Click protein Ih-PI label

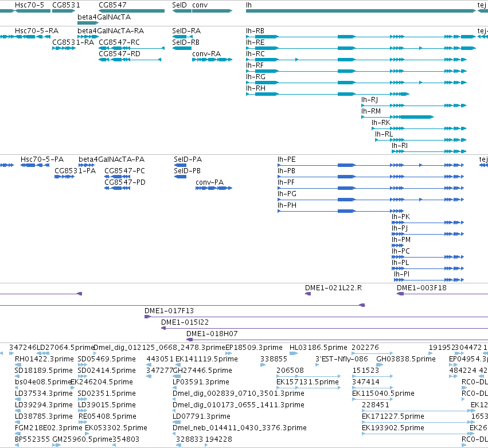coord(401,275)
